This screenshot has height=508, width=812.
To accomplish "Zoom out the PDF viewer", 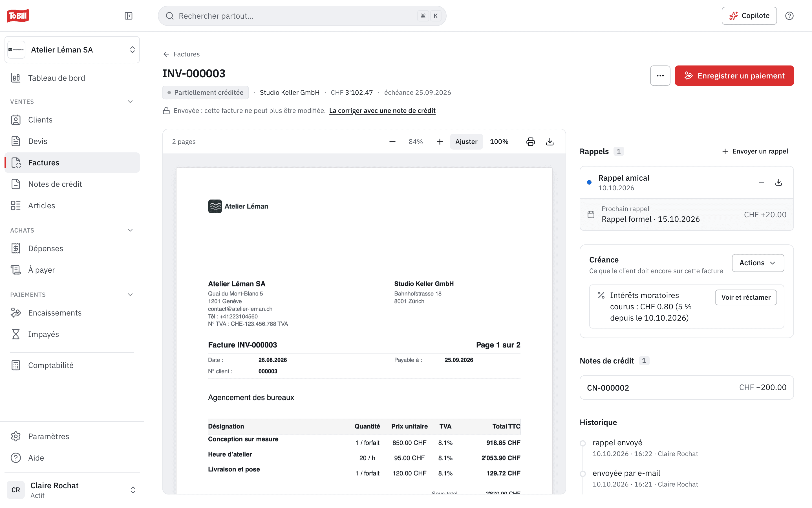I will click(392, 141).
